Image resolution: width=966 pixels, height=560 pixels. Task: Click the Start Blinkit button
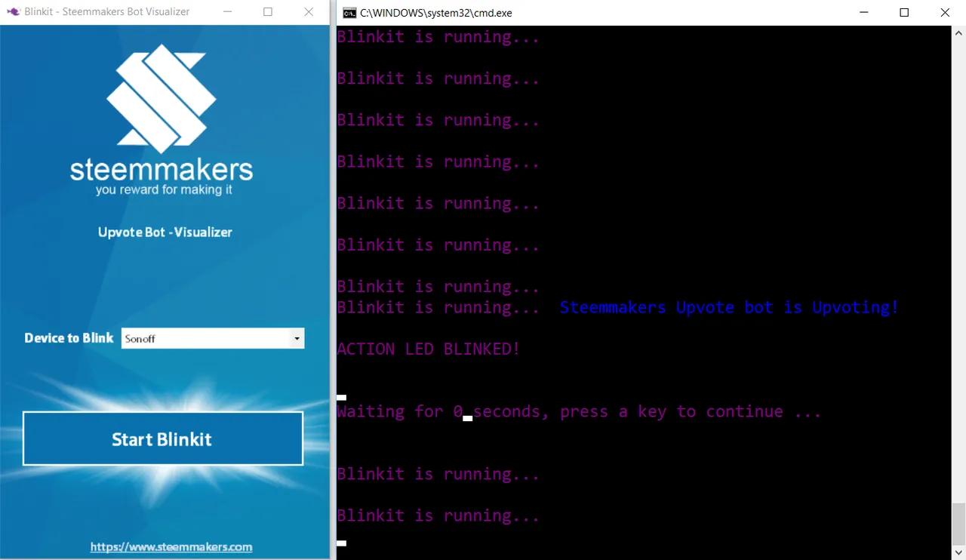click(x=163, y=438)
